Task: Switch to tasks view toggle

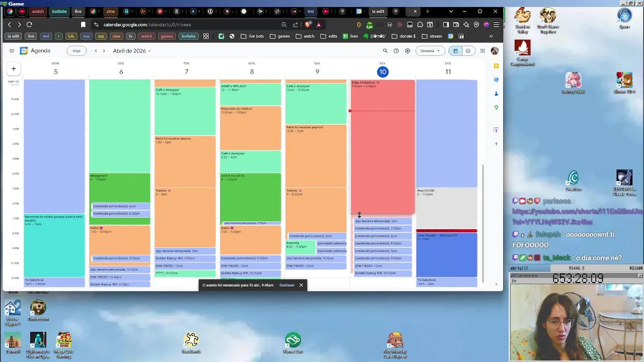Action: coord(468,51)
